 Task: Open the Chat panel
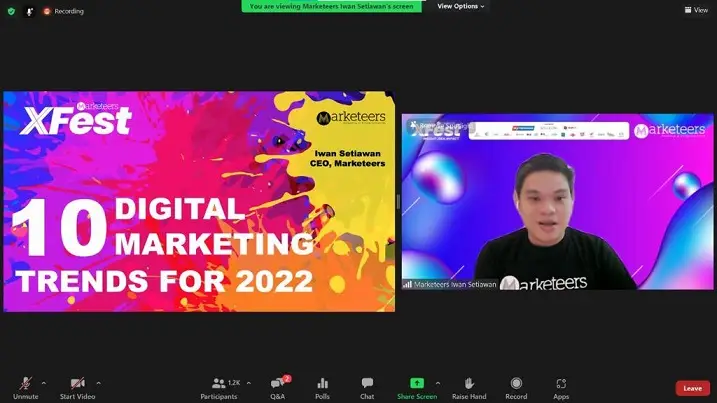[x=367, y=388]
